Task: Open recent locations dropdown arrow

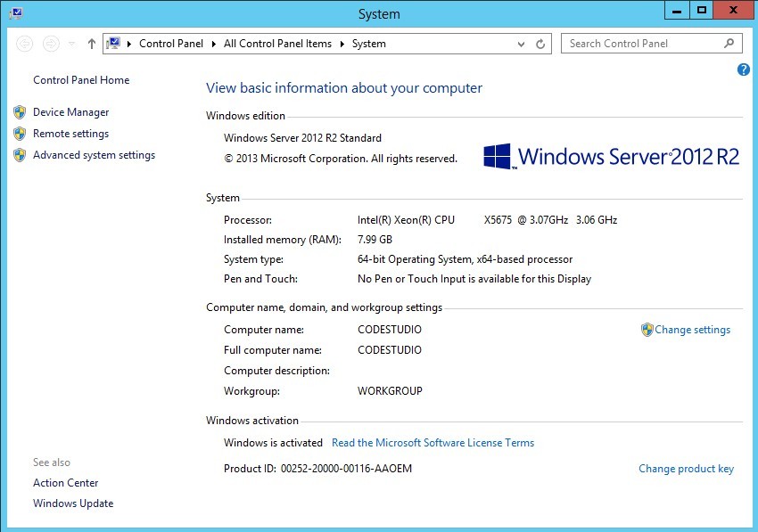Action: pyautogui.click(x=72, y=44)
